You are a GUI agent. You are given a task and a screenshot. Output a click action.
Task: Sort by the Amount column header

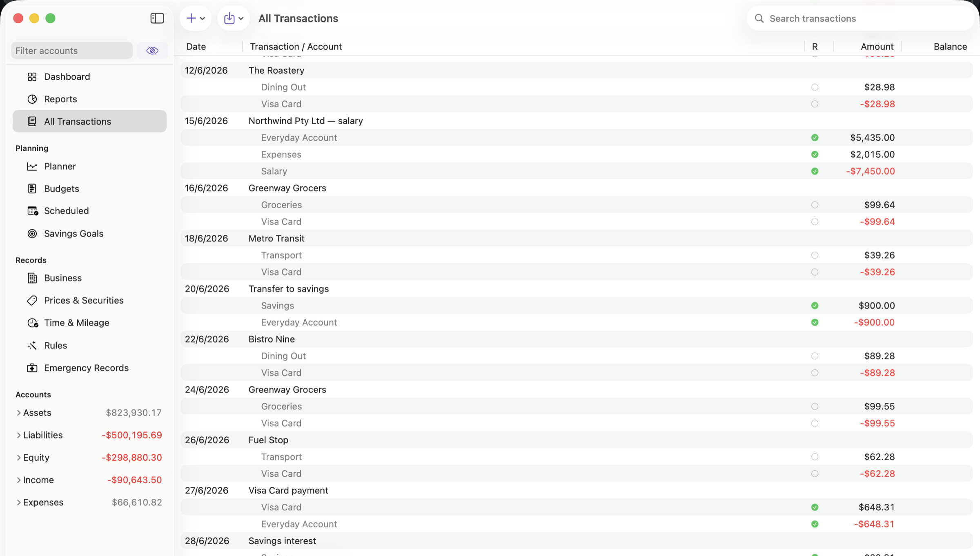(x=877, y=47)
